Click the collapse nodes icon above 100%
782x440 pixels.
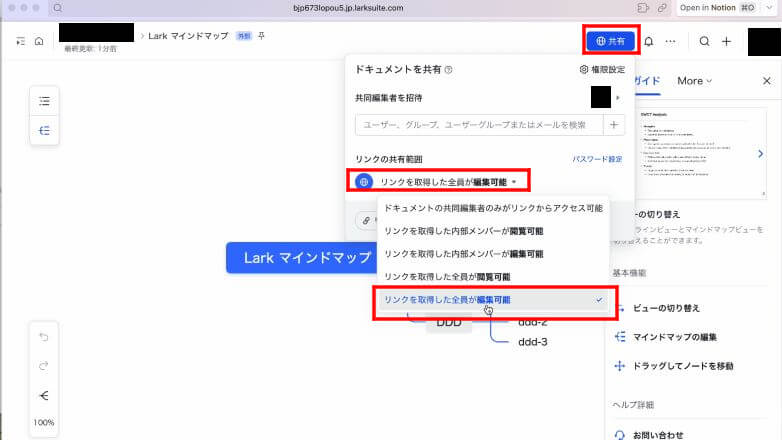44,396
